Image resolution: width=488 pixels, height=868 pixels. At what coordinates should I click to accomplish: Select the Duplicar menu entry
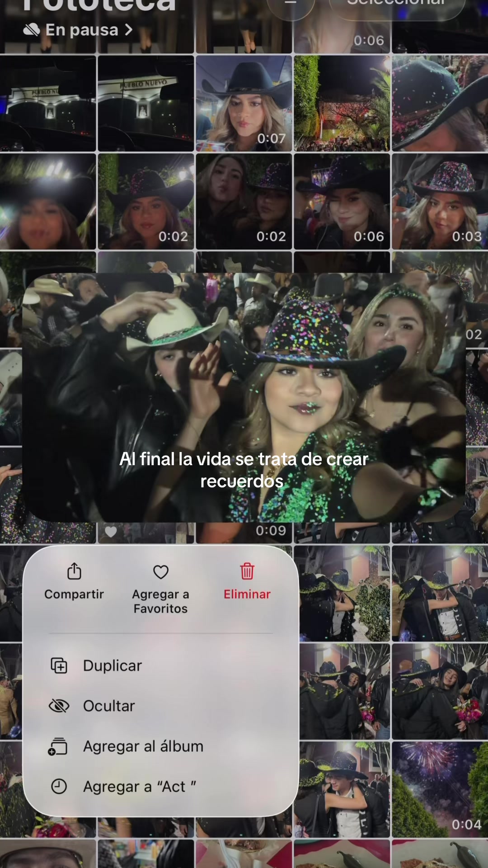160,665
